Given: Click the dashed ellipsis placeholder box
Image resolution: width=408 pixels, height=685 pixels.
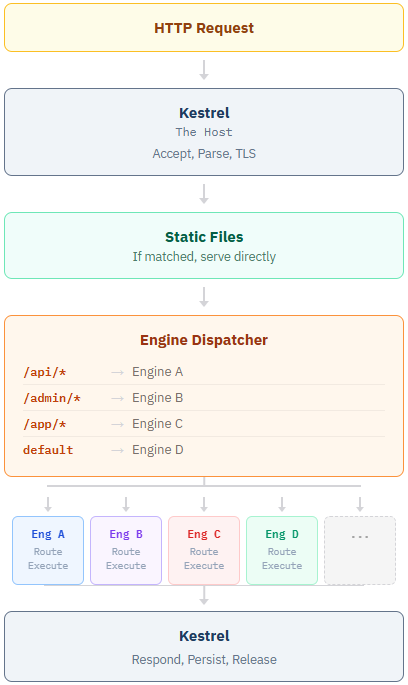Looking at the screenshot, I should point(360,550).
